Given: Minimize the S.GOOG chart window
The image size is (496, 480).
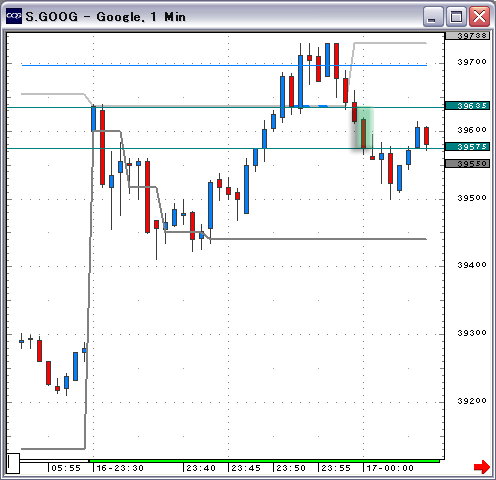Looking at the screenshot, I should (x=432, y=16).
